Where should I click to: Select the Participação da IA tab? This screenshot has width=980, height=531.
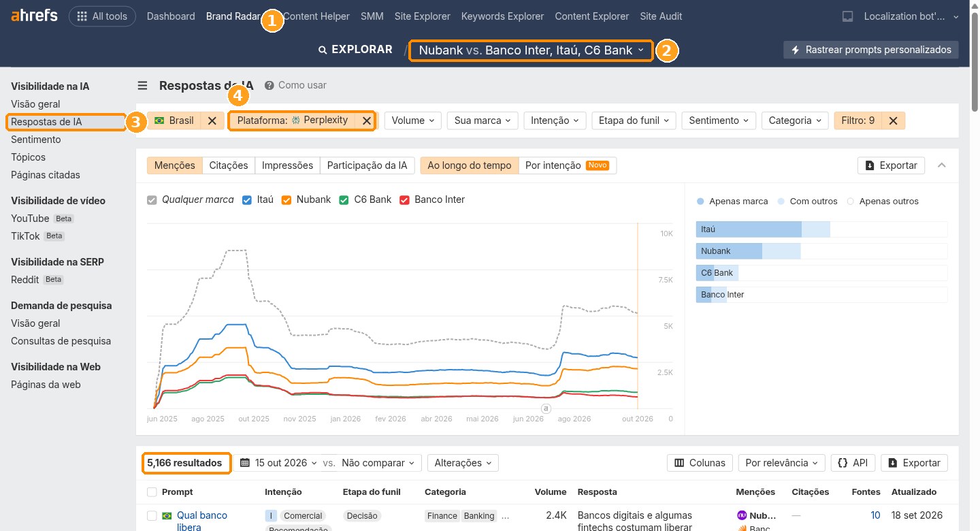367,165
